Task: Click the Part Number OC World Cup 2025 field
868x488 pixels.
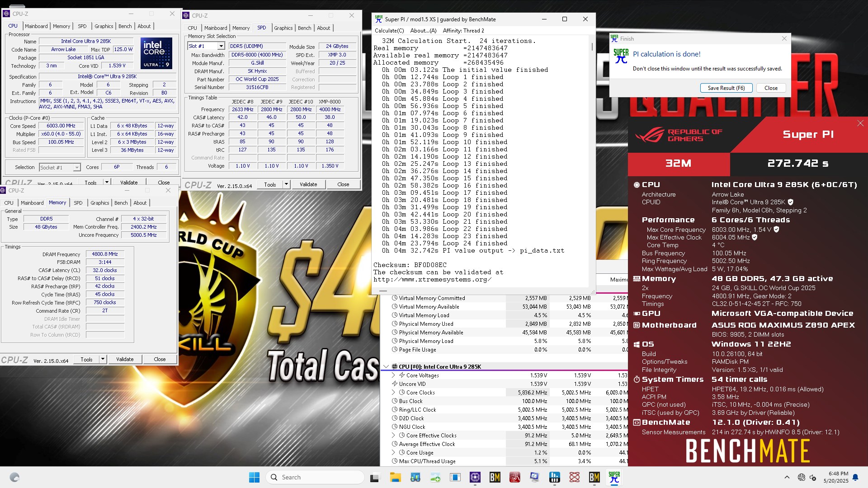Action: tap(257, 79)
